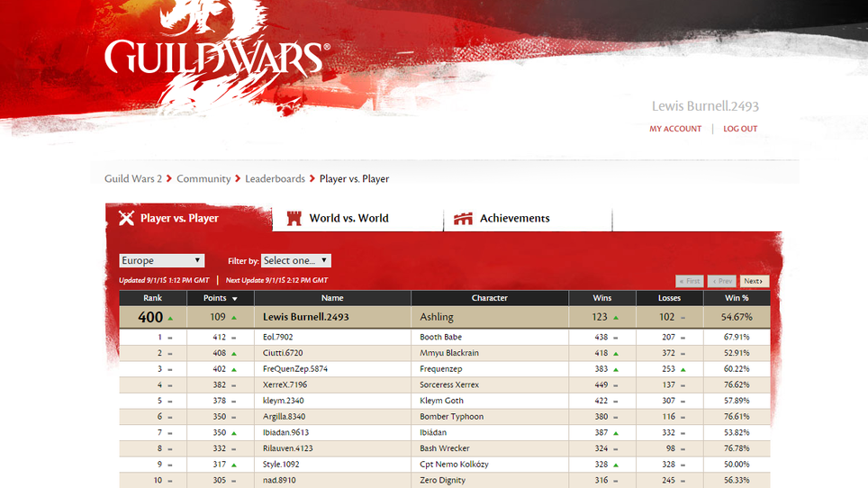
Task: Click the Achievements chart icon
Action: (463, 219)
